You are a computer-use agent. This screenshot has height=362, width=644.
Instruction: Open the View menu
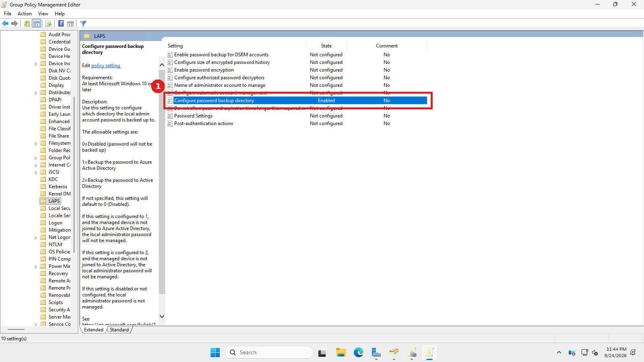[43, 14]
